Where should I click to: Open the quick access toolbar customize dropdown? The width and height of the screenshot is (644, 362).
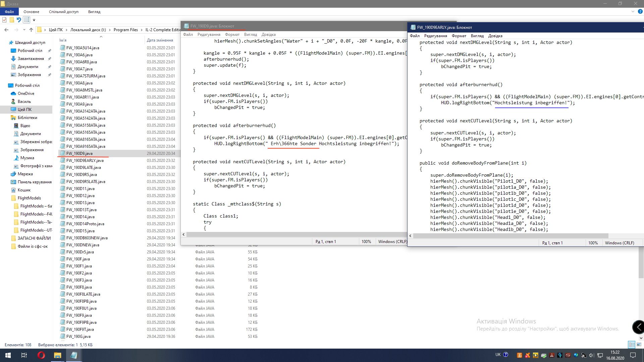coord(34,20)
